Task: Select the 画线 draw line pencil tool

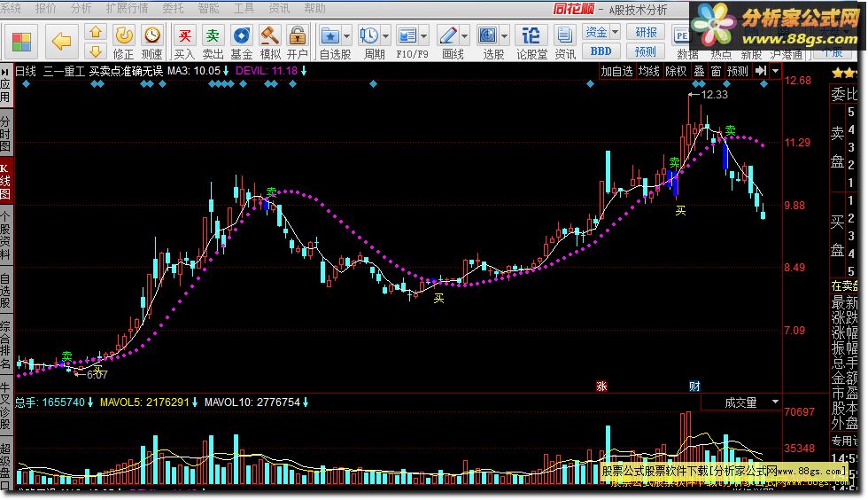Action: (x=447, y=36)
